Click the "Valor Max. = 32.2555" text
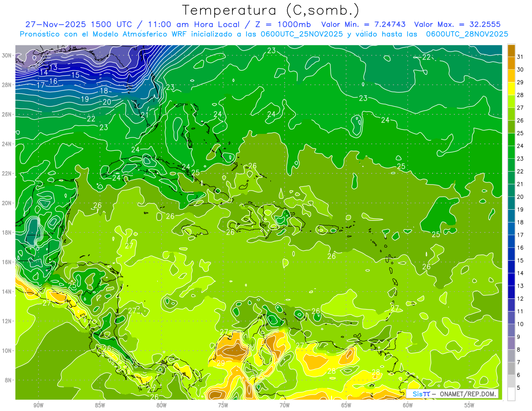The width and height of the screenshot is (532, 411). click(x=458, y=24)
